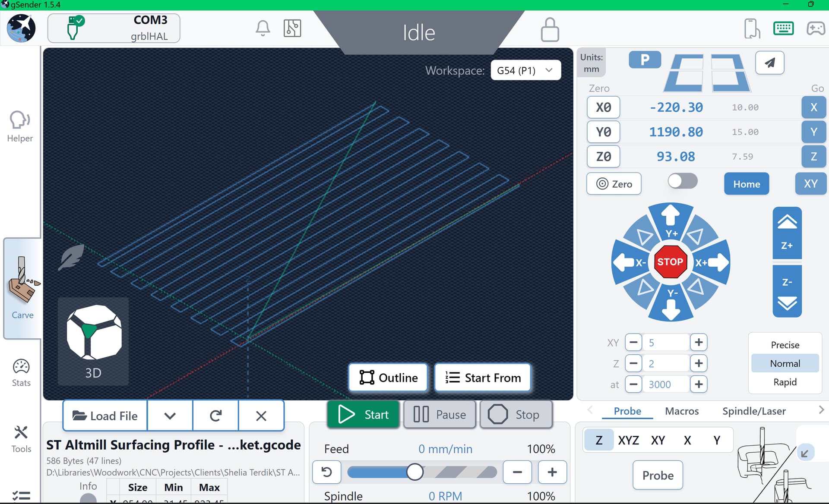
Task: Toggle the lightweight mode feather icon
Action: point(72,257)
